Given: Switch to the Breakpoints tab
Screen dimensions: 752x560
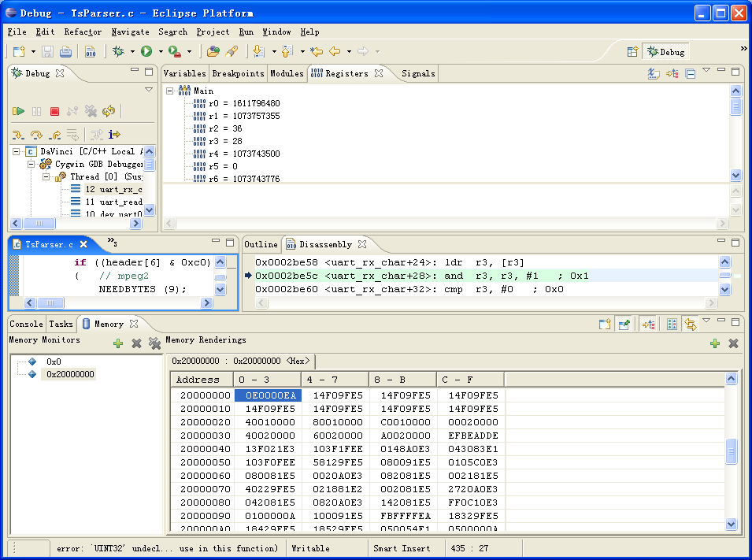Looking at the screenshot, I should [237, 73].
